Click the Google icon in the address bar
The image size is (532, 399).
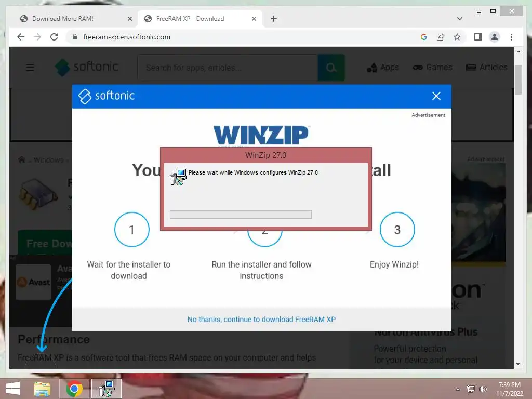click(x=424, y=37)
